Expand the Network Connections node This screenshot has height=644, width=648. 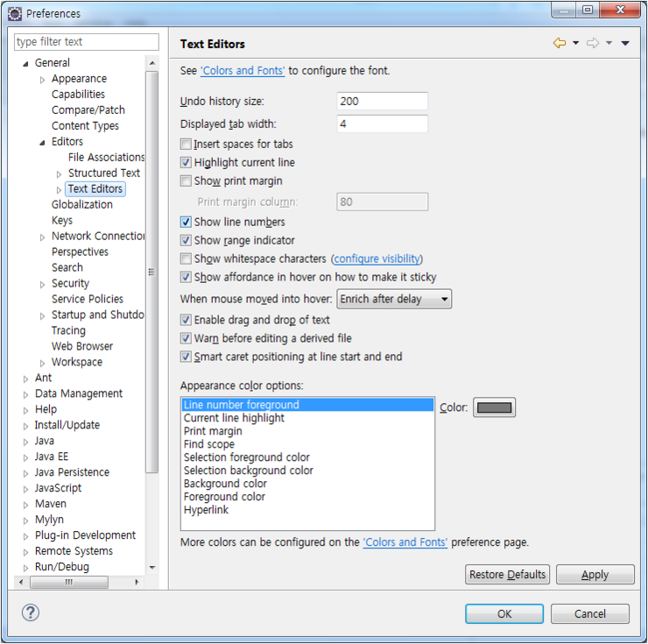(x=42, y=237)
